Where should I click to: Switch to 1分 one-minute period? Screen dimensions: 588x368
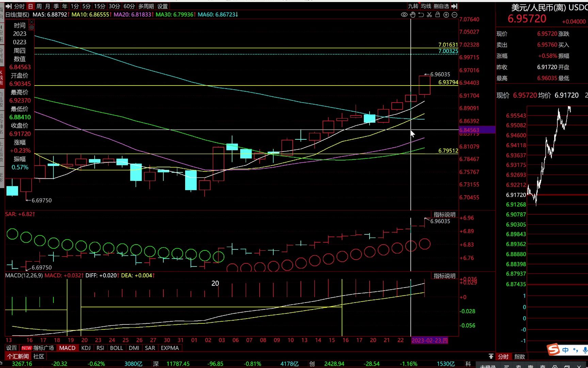[x=75, y=6]
